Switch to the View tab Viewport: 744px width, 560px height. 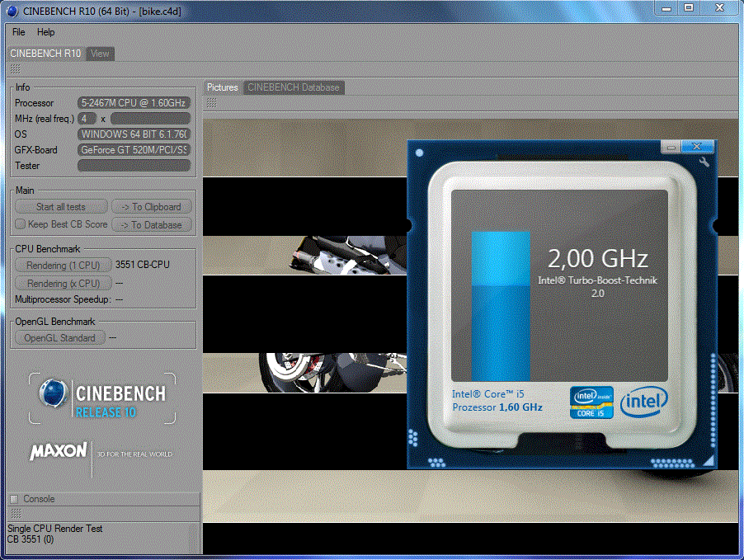100,54
